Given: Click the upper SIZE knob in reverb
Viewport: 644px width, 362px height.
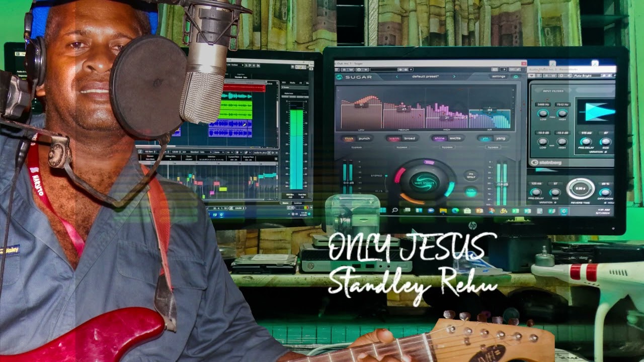Looking at the screenshot, I should [x=605, y=141].
